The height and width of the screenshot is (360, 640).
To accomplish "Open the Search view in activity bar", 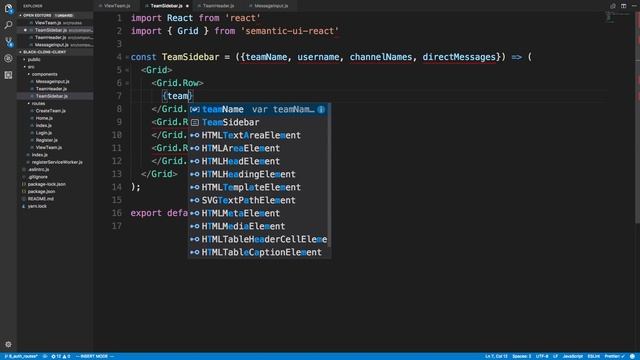I will point(8,25).
